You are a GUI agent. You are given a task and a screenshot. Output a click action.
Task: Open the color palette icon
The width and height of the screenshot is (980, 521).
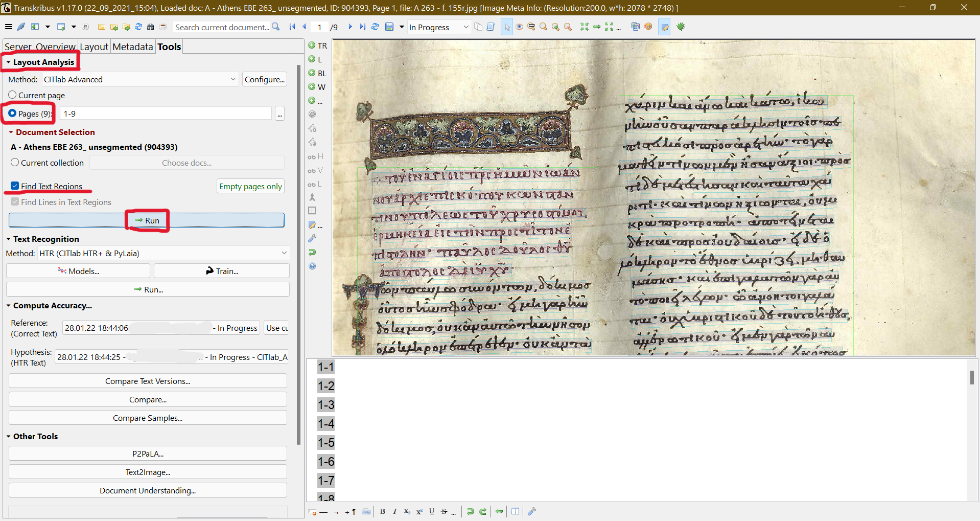pyautogui.click(x=648, y=27)
